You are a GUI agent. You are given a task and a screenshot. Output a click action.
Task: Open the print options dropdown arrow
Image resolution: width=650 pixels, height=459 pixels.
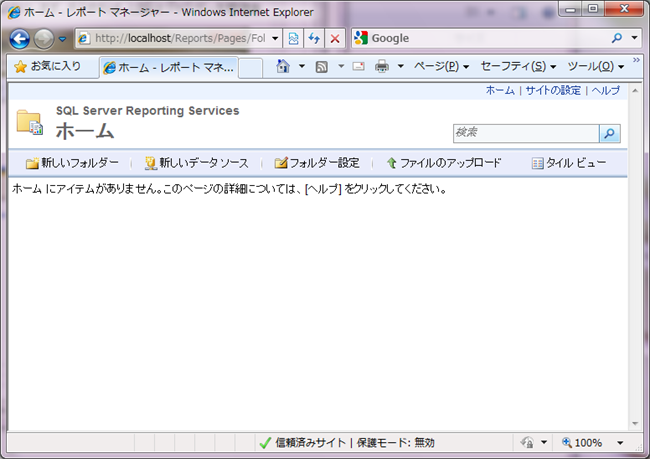tap(400, 66)
